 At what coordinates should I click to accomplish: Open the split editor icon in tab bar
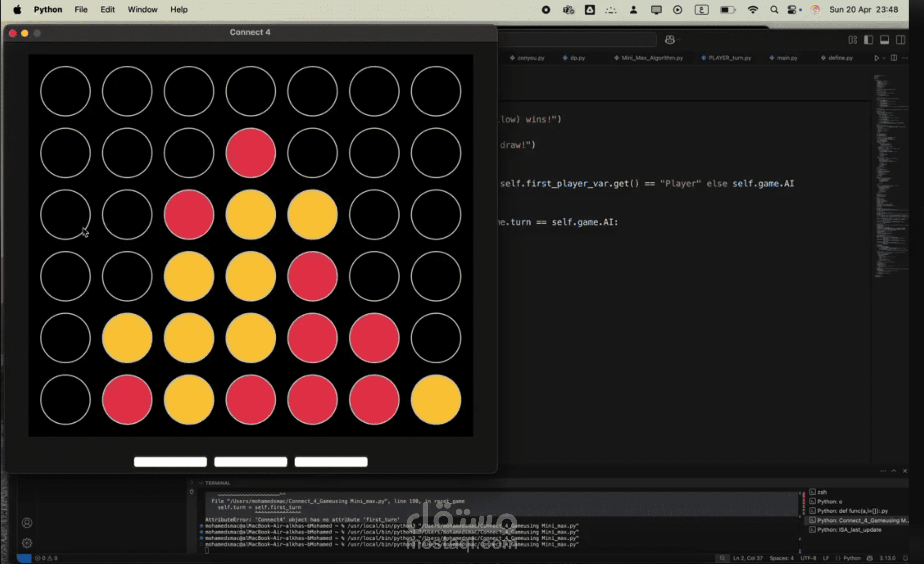(895, 58)
